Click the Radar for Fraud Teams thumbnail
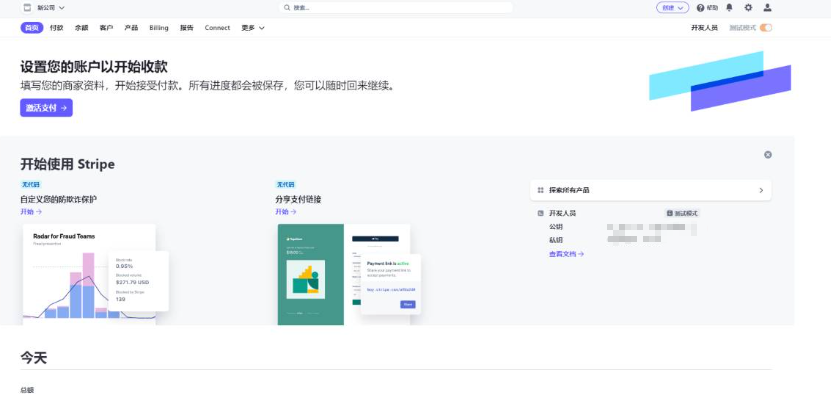 click(x=89, y=273)
